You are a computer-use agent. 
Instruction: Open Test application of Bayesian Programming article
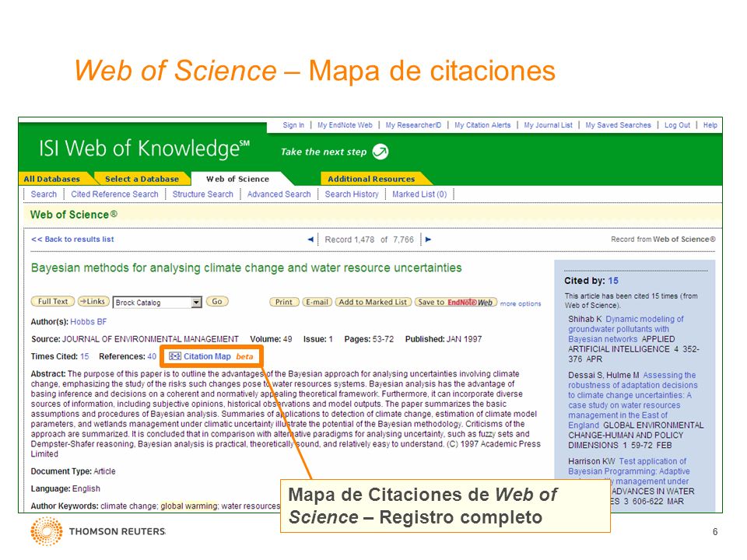click(x=629, y=471)
